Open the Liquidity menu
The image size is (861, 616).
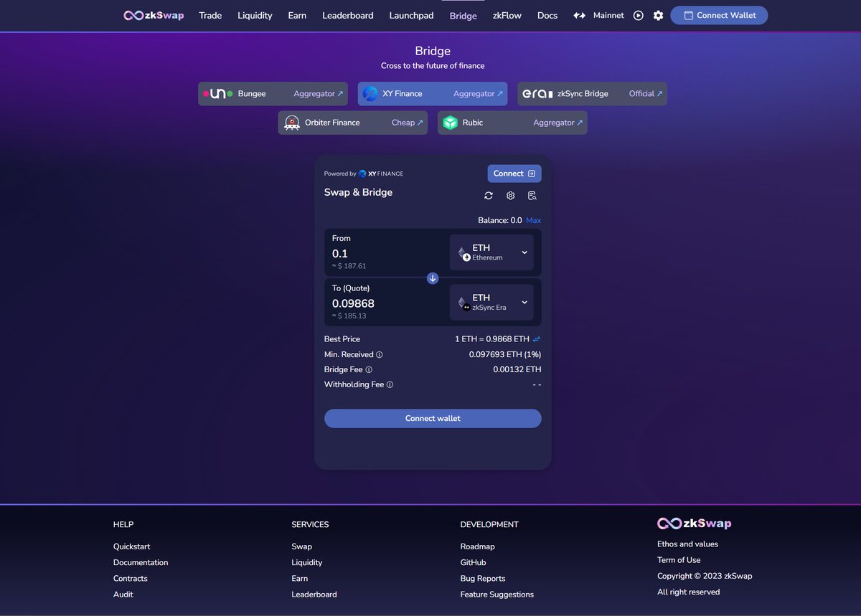pyautogui.click(x=255, y=15)
